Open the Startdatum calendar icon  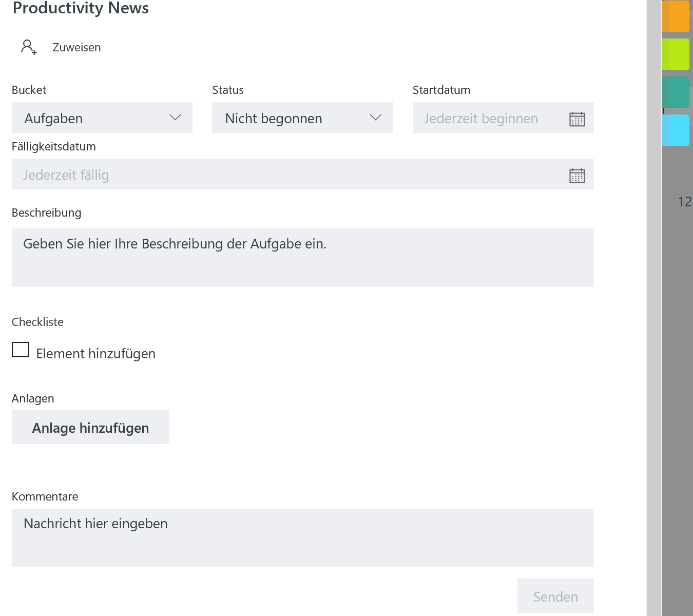[x=577, y=119]
